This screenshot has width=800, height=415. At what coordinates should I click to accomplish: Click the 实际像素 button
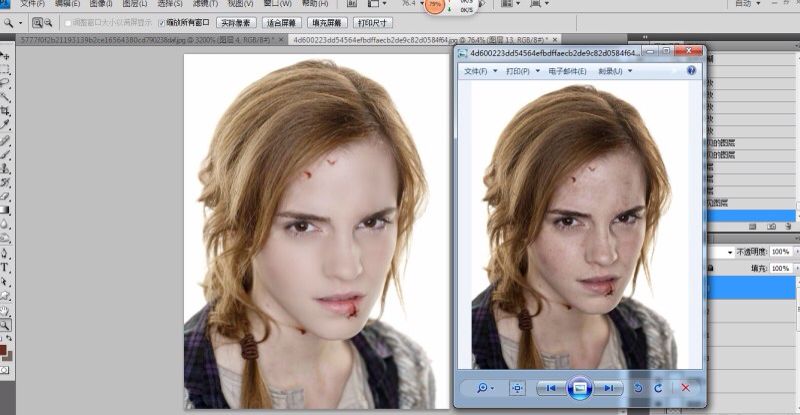[236, 22]
